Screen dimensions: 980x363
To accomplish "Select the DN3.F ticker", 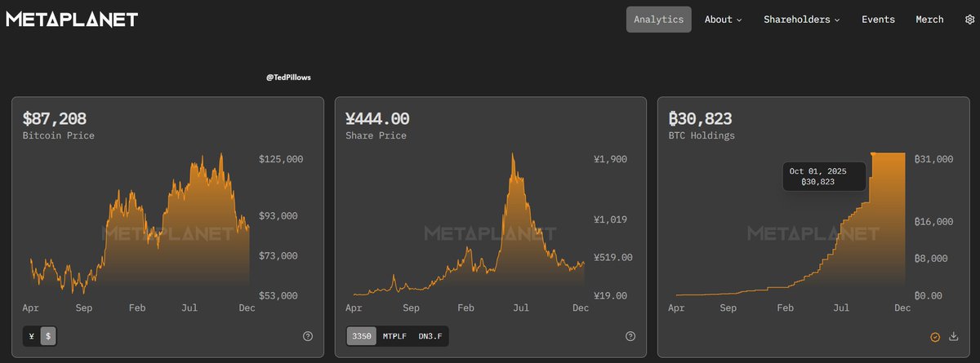I will point(430,336).
